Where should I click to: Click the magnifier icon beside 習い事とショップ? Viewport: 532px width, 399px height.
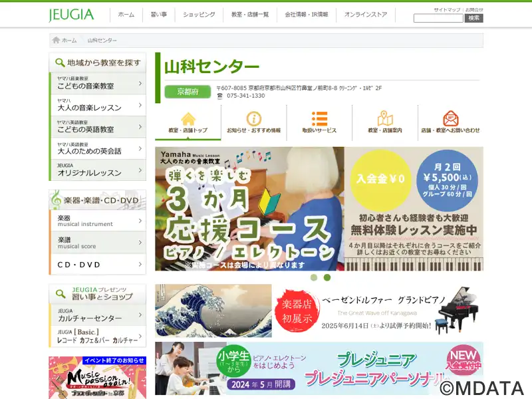(x=61, y=293)
